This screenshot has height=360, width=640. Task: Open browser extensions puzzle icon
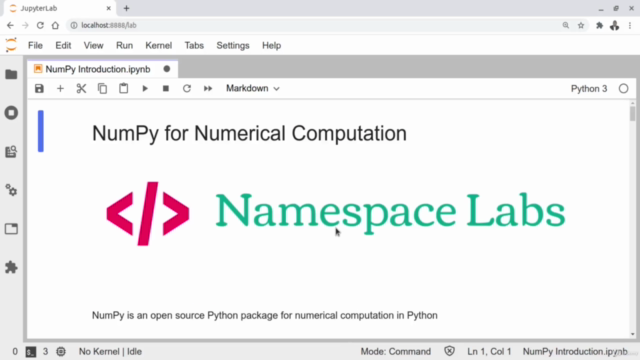(600, 25)
